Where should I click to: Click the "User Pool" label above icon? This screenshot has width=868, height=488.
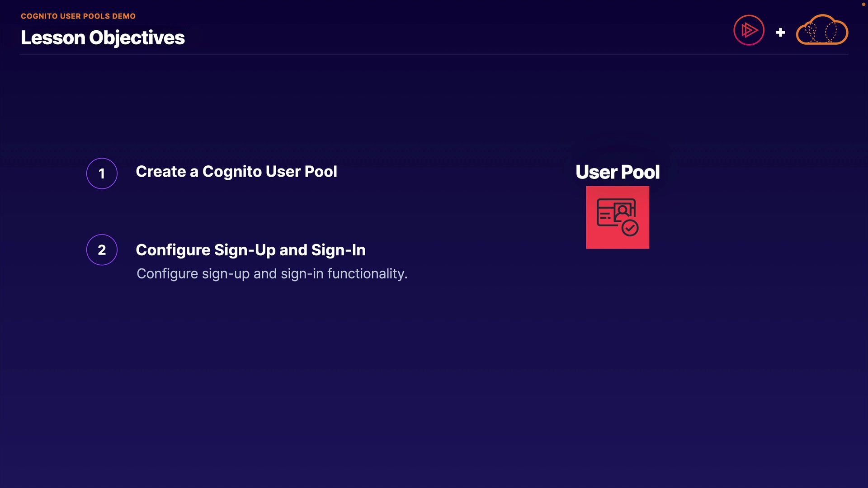tap(618, 172)
